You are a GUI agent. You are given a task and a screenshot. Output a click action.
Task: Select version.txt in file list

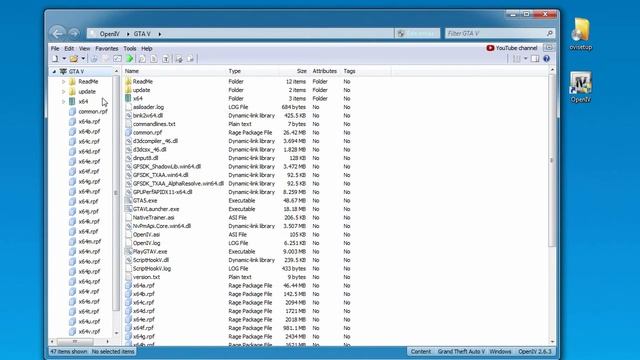coord(146,277)
